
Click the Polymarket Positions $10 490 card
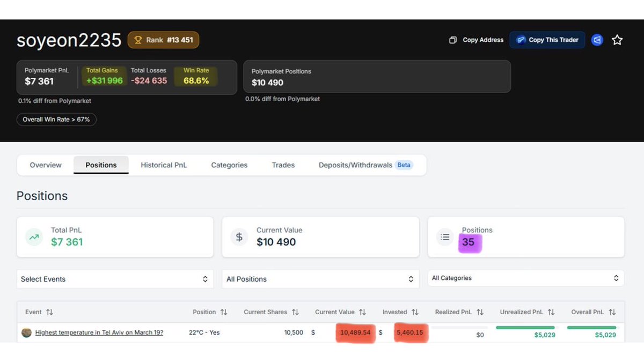coord(377,77)
